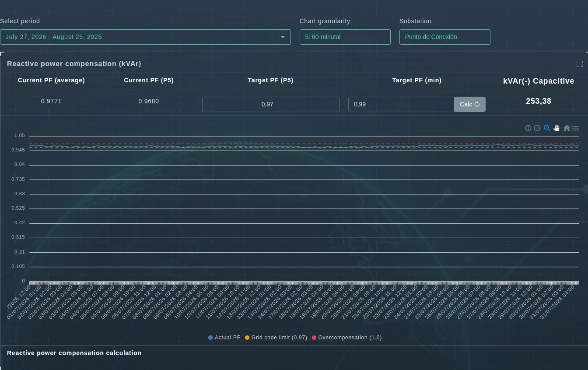
Task: Click the Chart granularity label
Action: pos(325,21)
